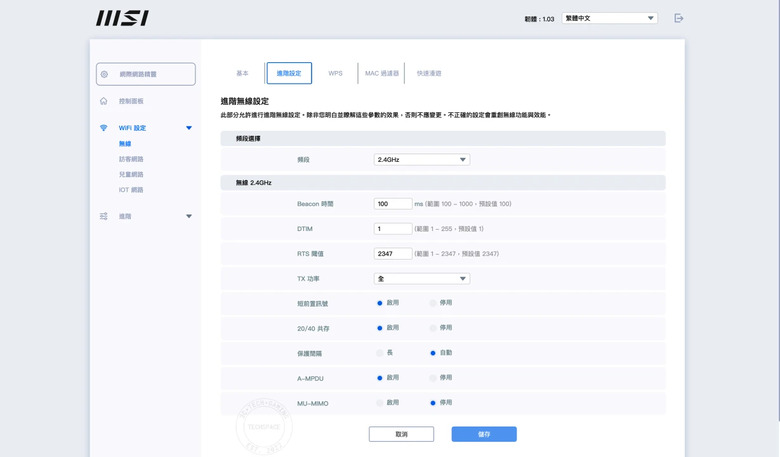The height and width of the screenshot is (457, 780).
Task: Click the wizard gear icon in sidebar
Action: [104, 74]
